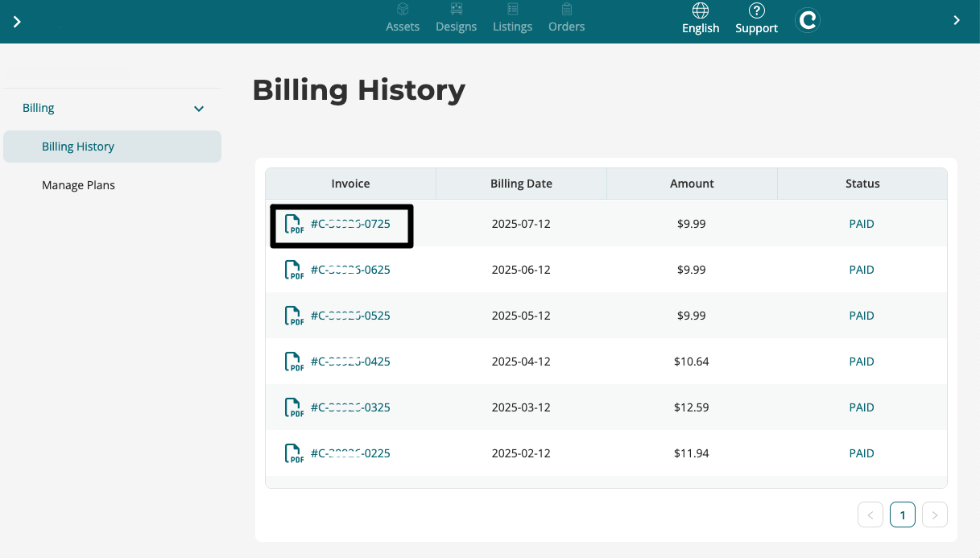Click the Support question mark icon
Screen dimensions: 980x558
[756, 10]
